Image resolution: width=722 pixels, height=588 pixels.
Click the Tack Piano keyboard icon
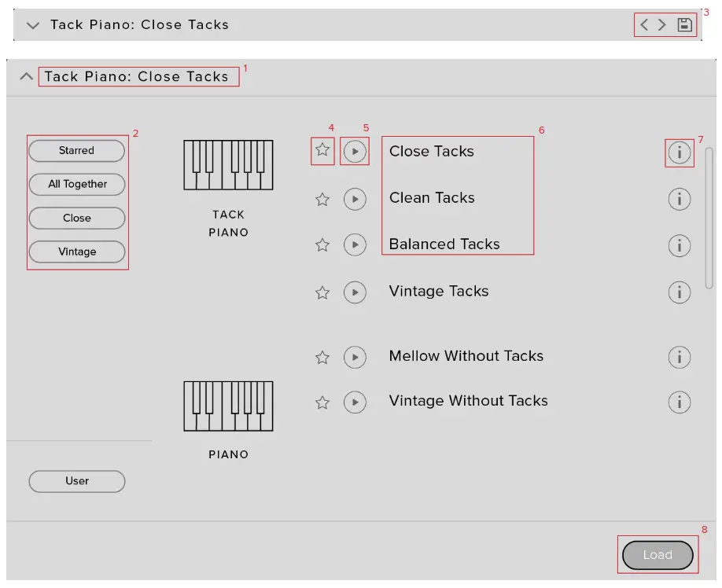[227, 164]
